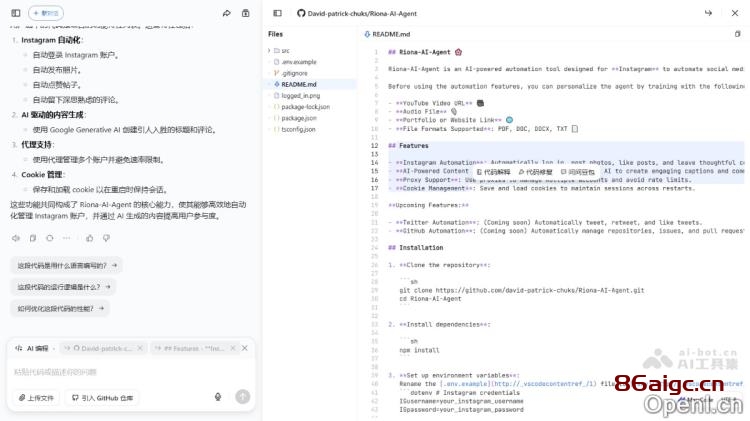Screen dimensions: 750x421
Task: Click the 'Files' panel heading
Action: (x=276, y=34)
